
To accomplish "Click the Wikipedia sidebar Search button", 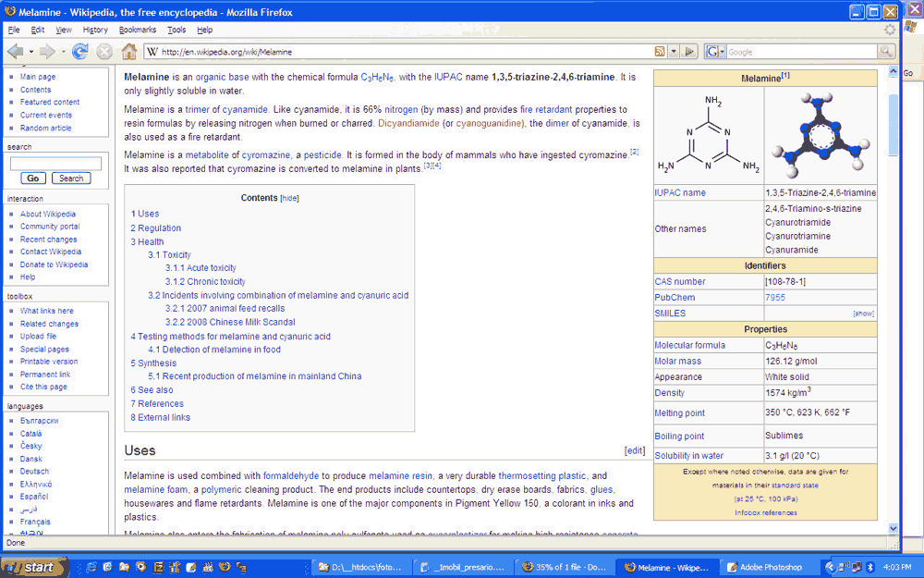I will (70, 178).
